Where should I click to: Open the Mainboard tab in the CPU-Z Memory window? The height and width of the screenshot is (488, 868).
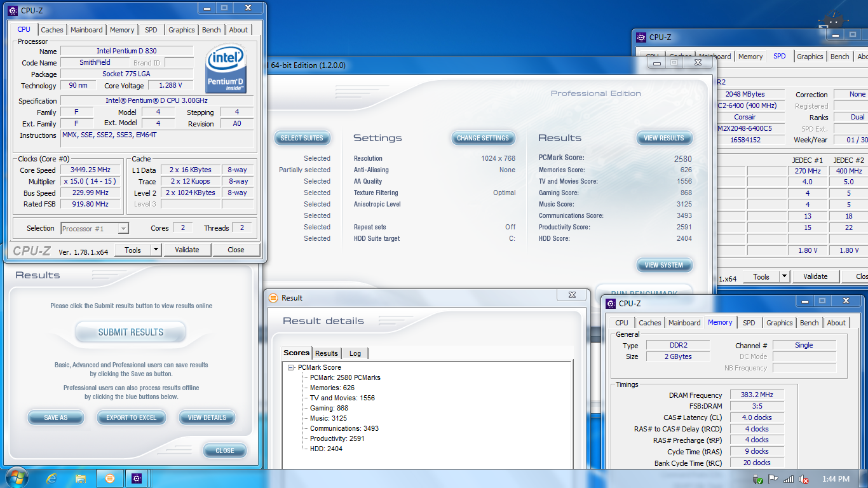(x=684, y=323)
